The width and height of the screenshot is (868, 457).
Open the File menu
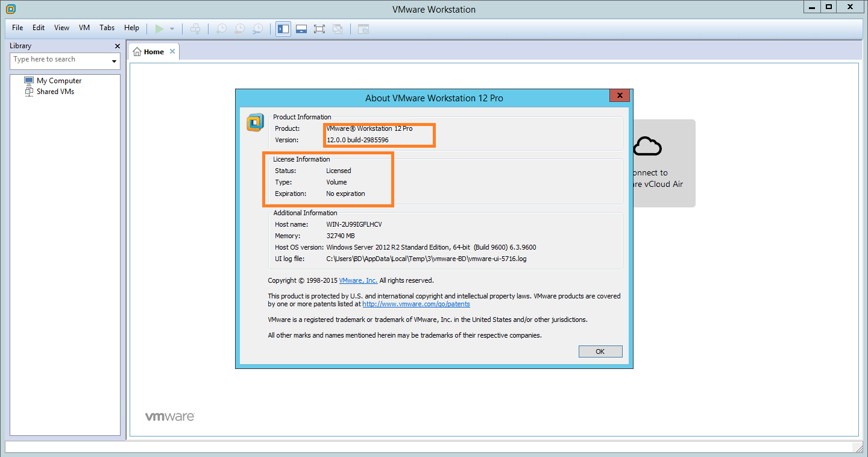click(x=17, y=28)
